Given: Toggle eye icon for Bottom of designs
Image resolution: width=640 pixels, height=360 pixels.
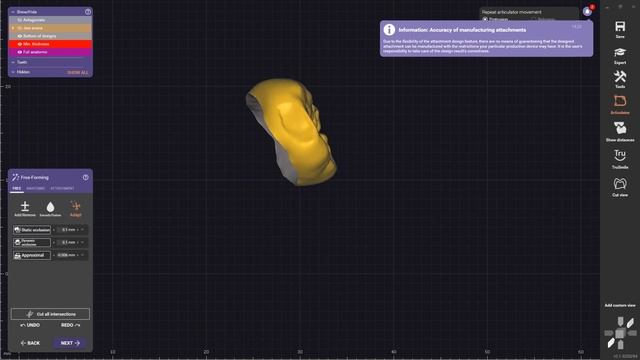Looking at the screenshot, I should click(x=20, y=36).
